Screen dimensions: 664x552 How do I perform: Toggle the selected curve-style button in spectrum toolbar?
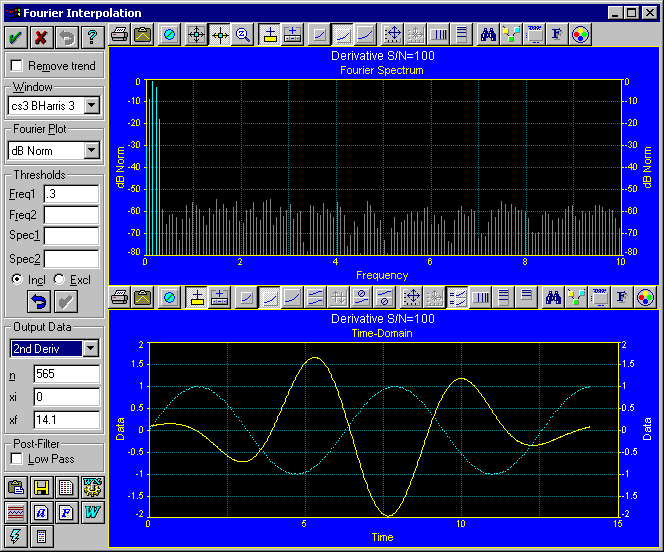click(x=343, y=34)
